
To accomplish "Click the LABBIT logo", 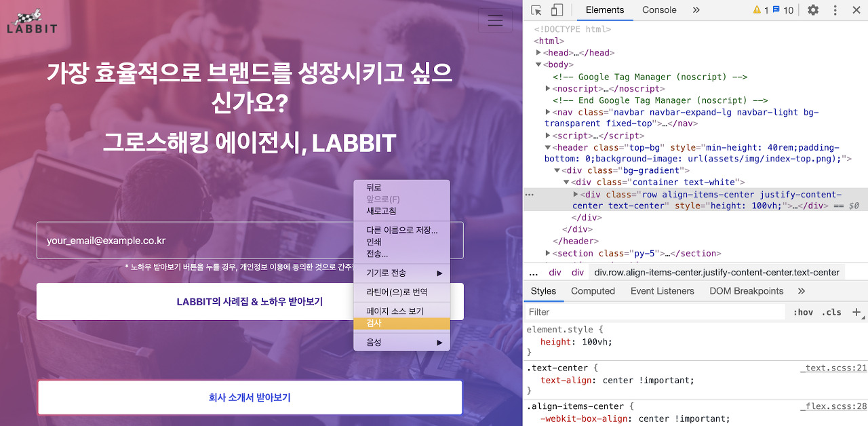I will 32,20.
